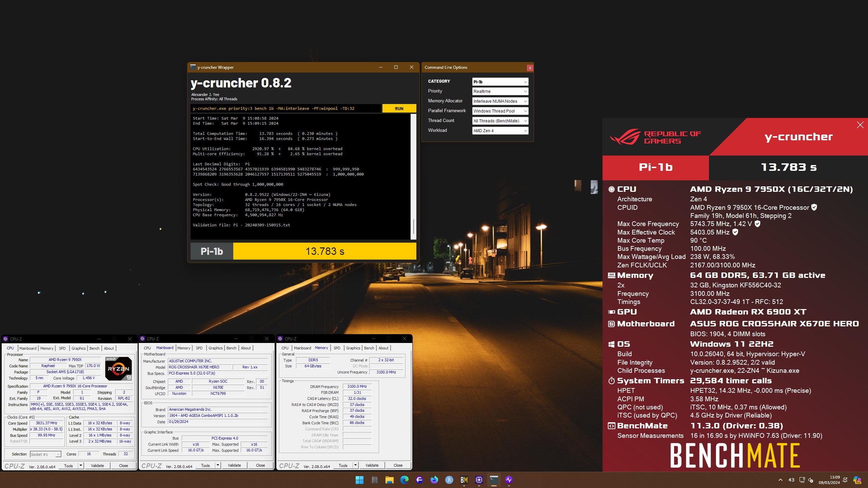Screen dimensions: 868x488
Task: Click the Timings CL32.0-37-37-49 line
Action: [x=736, y=302]
